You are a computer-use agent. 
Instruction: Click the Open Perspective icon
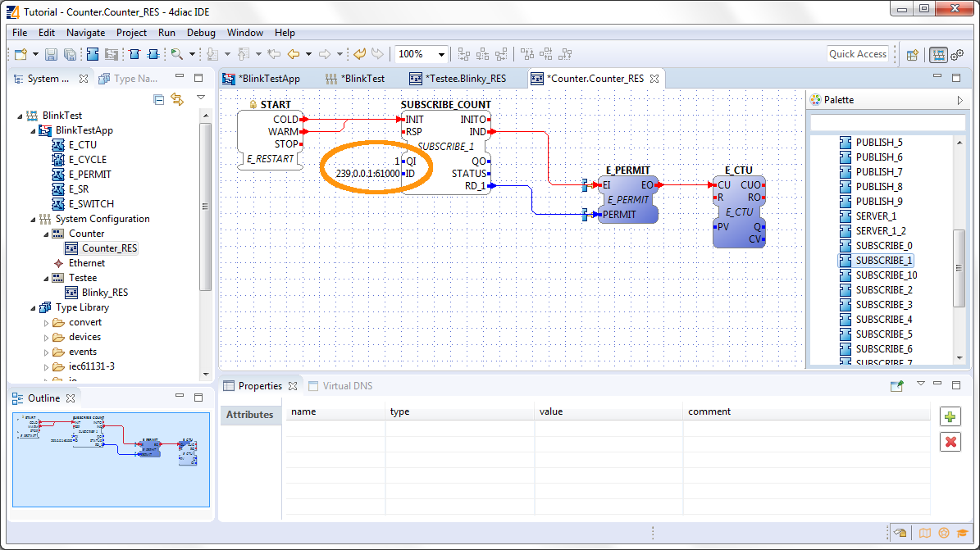pyautogui.click(x=913, y=54)
